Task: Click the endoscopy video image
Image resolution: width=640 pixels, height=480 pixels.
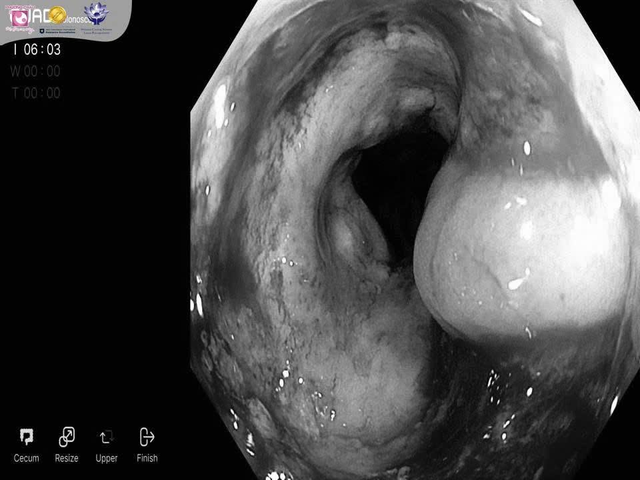Action: click(415, 240)
